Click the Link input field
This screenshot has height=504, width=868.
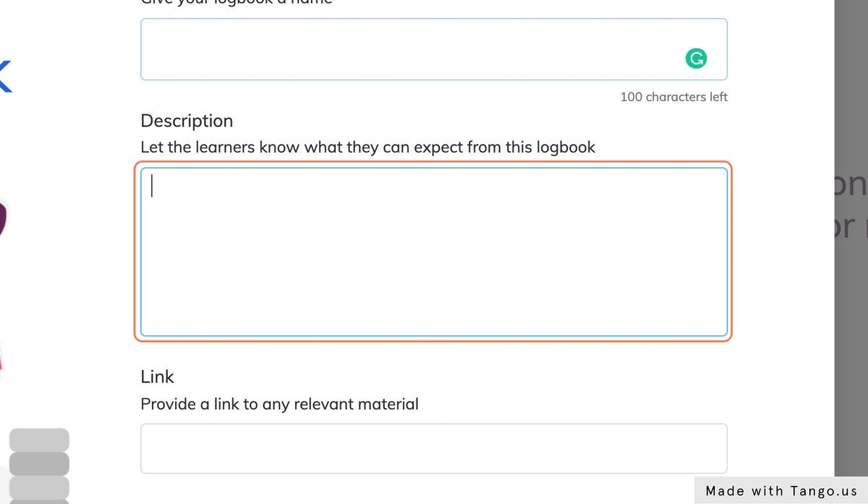tap(434, 448)
